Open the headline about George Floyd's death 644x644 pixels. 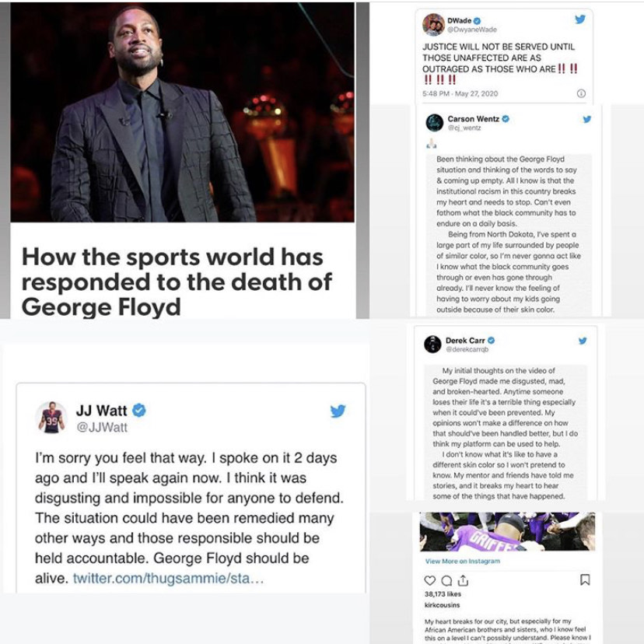[177, 282]
